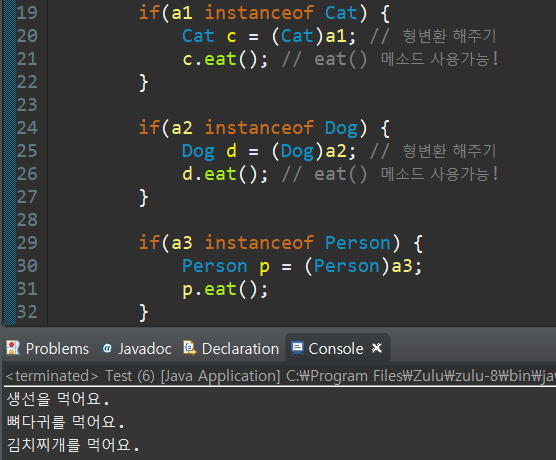Click 'Cat' type in instanceof on line 19
The height and width of the screenshot is (460, 556).
coord(341,13)
